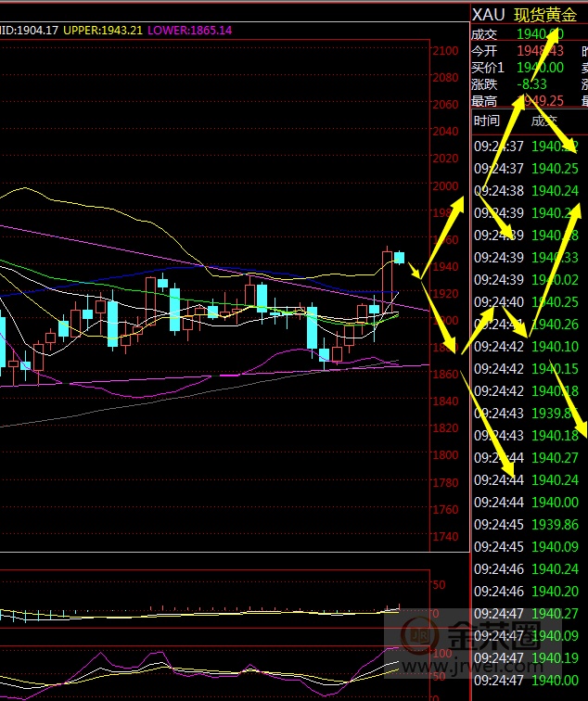588x701 pixels.
Task: Click the 1940.24 price in the 09:24:38 row
Action: point(555,191)
